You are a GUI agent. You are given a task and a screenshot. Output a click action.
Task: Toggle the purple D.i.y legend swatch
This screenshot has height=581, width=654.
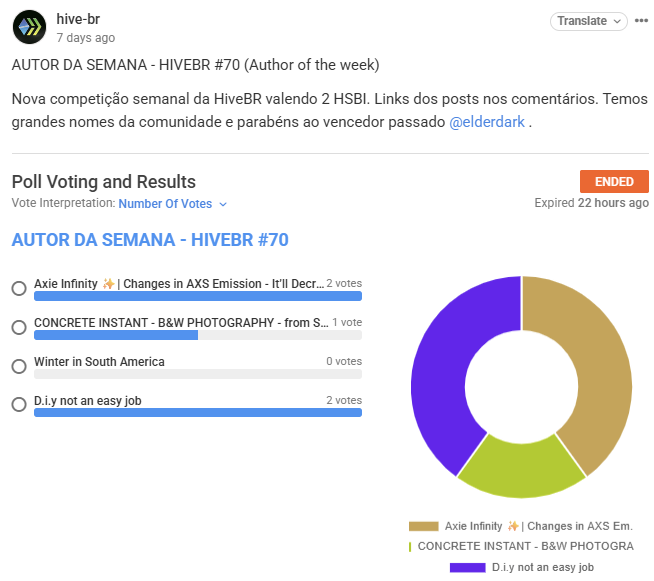[468, 568]
